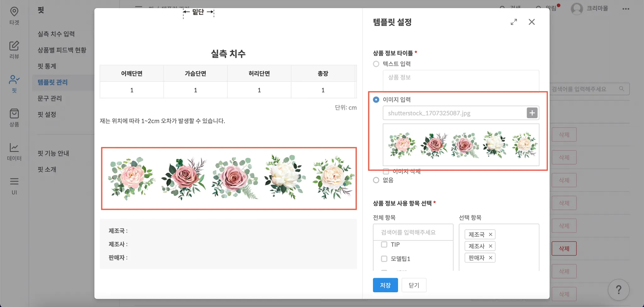Focus the 전체 항목 search field
The height and width of the screenshot is (307, 644).
pos(413,232)
